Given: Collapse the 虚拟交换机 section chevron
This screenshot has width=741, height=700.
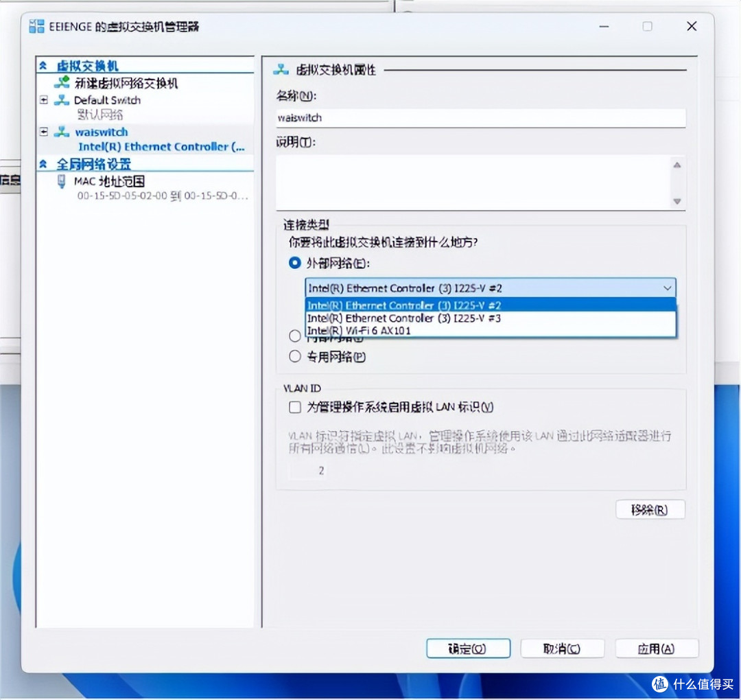Looking at the screenshot, I should (43, 66).
